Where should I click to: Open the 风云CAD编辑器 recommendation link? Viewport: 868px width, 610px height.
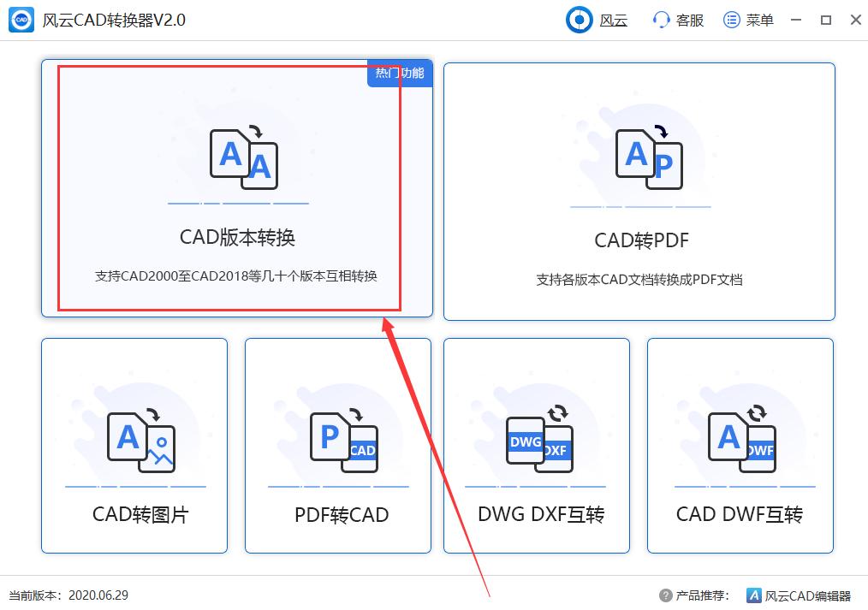click(x=796, y=595)
